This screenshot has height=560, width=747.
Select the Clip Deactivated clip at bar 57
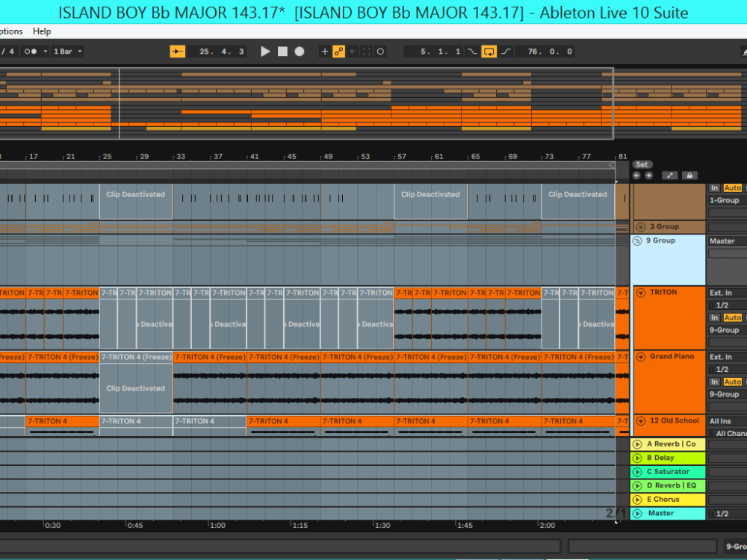(431, 202)
